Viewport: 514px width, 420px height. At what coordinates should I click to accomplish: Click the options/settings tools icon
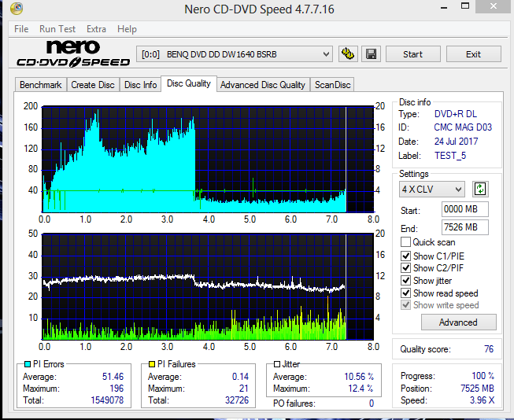[348, 54]
